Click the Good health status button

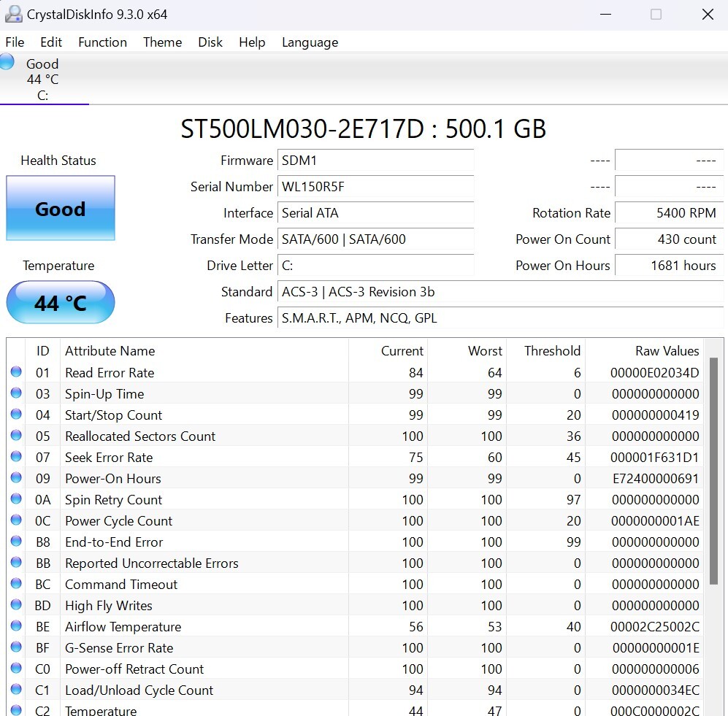(x=61, y=208)
